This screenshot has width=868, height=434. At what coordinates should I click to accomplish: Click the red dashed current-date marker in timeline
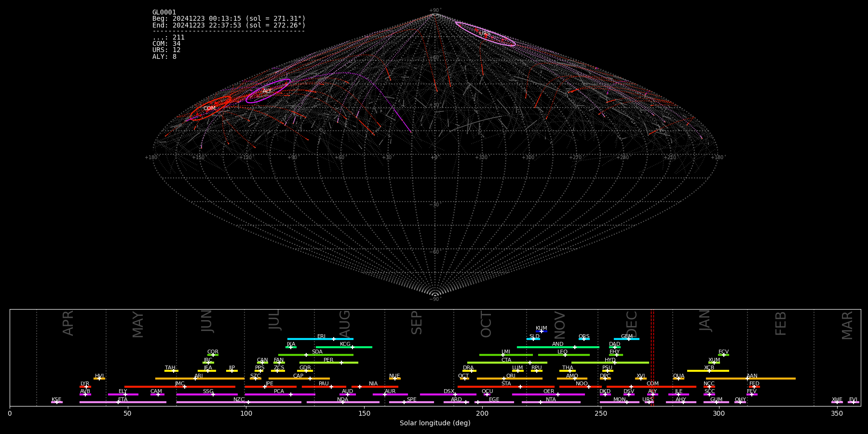coord(652,357)
